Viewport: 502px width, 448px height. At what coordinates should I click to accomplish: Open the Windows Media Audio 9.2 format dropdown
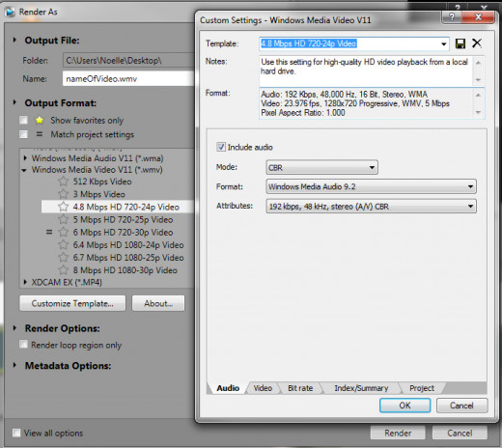(371, 186)
